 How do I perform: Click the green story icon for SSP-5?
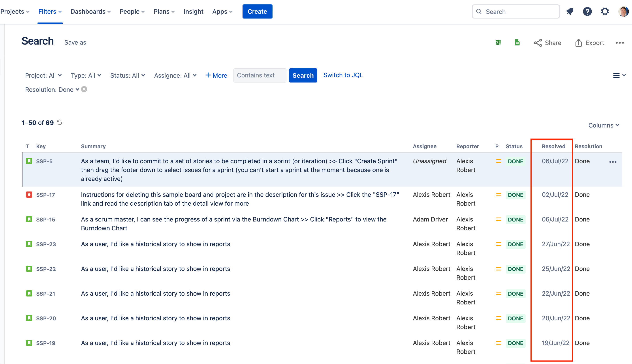(29, 161)
